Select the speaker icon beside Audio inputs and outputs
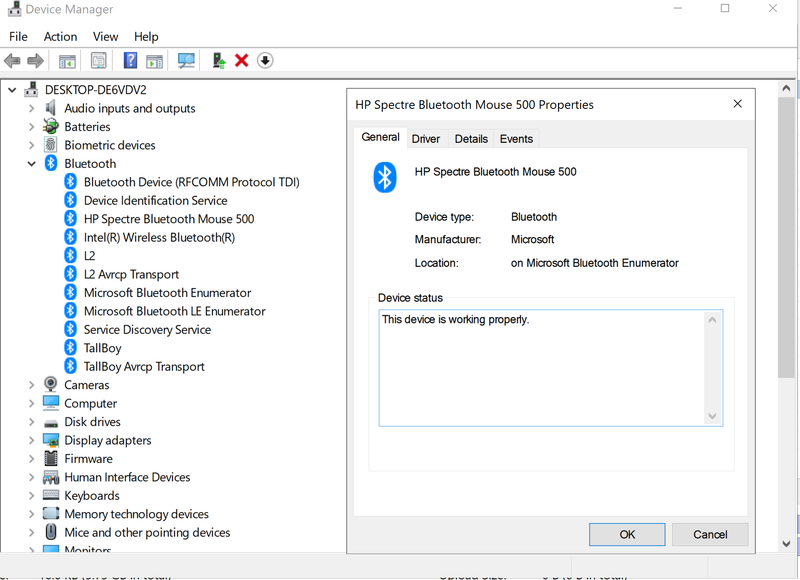This screenshot has width=800, height=580. (51, 108)
